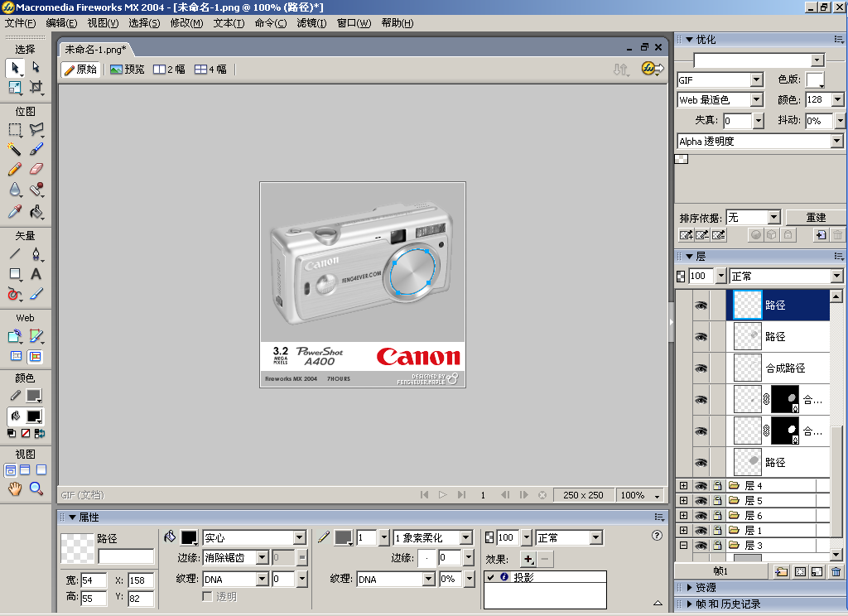Pick the Hand tool
Viewport: 848px width, 616px height.
[15, 488]
